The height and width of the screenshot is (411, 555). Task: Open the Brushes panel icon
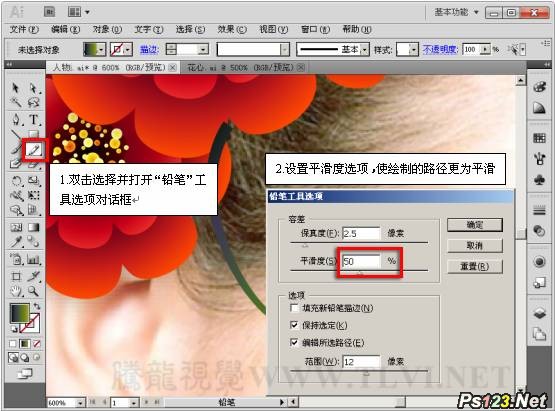coord(539,159)
